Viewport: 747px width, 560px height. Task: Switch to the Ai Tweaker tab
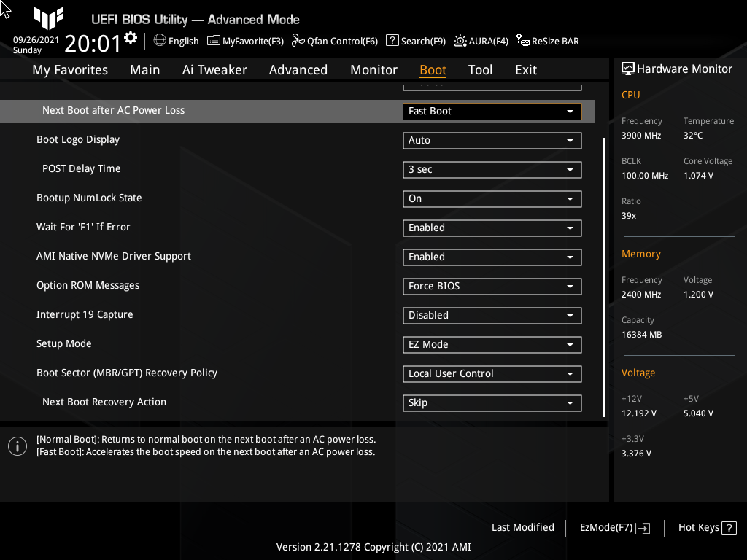(x=214, y=69)
